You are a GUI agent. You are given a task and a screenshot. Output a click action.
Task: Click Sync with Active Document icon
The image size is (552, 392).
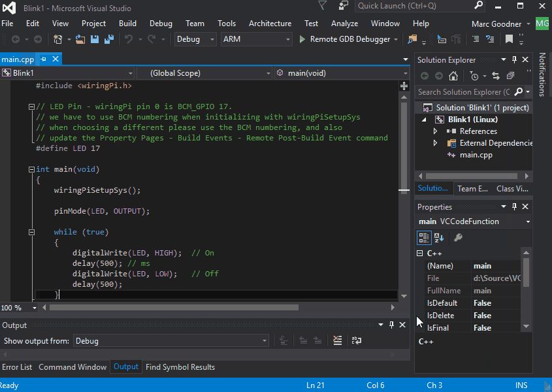tap(496, 76)
